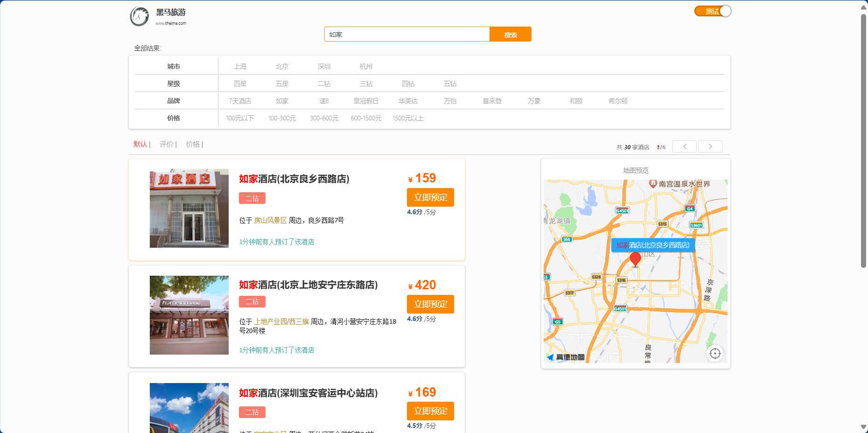Select star level 四钻
The image size is (868, 433).
[x=408, y=84]
